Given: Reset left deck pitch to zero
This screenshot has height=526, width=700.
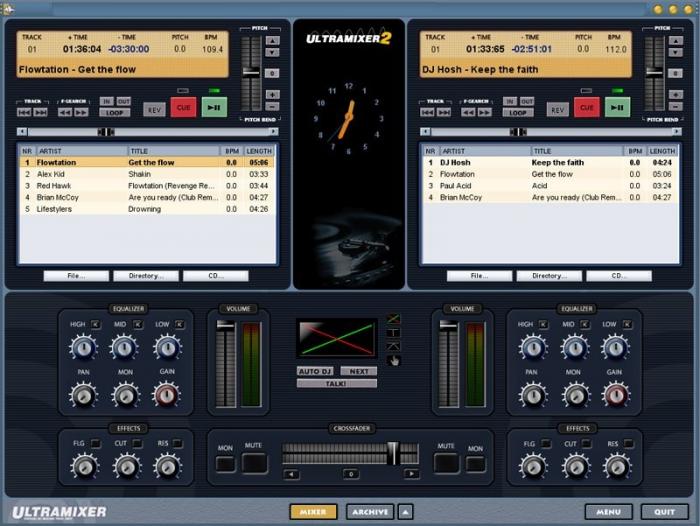Looking at the screenshot, I should (272, 73).
